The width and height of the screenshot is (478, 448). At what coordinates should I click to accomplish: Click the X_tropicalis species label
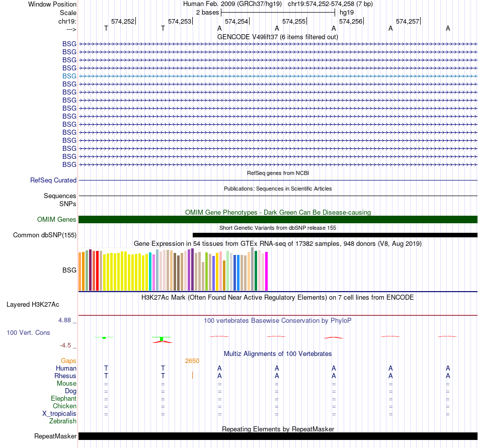(x=59, y=414)
